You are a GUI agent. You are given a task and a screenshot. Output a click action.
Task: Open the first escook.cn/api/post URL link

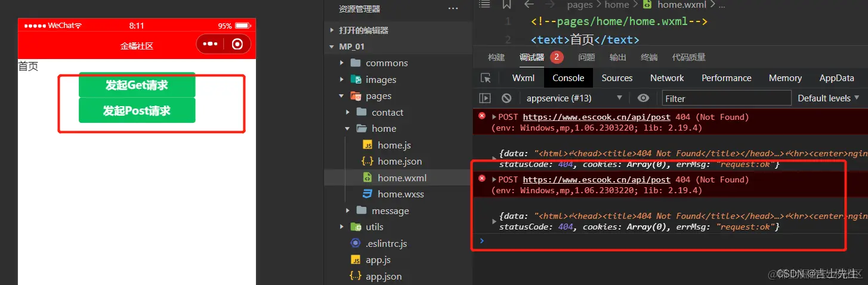pos(597,117)
